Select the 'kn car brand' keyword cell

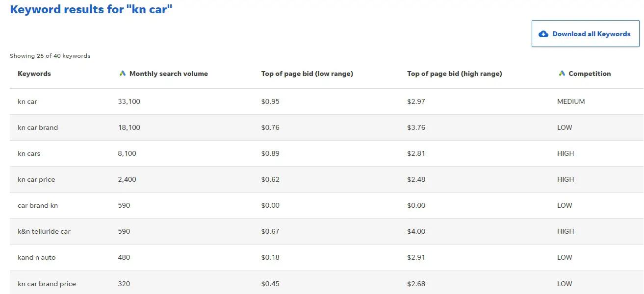tap(38, 127)
